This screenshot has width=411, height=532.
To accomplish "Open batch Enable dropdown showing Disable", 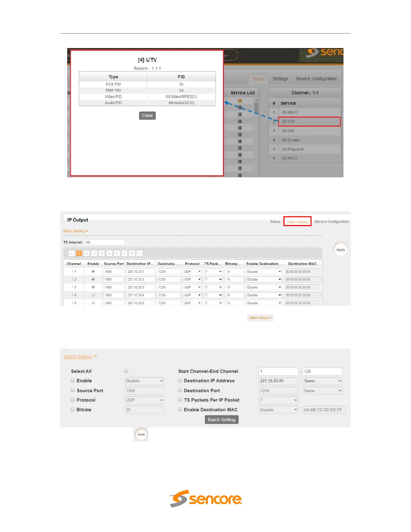I will pos(144,381).
